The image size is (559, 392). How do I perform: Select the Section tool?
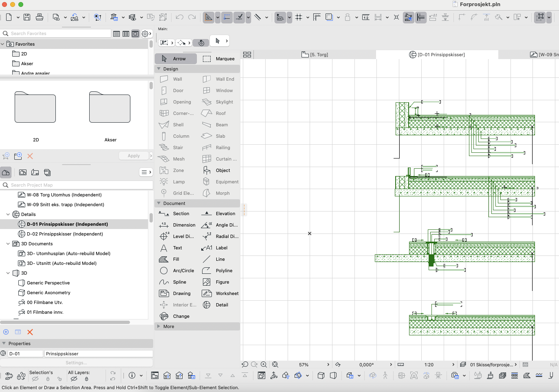click(x=180, y=214)
